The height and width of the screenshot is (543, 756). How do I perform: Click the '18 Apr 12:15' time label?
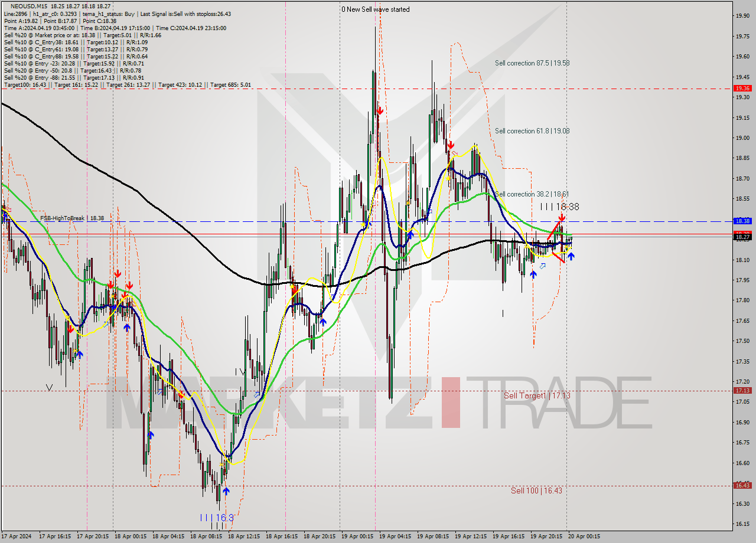(x=244, y=537)
